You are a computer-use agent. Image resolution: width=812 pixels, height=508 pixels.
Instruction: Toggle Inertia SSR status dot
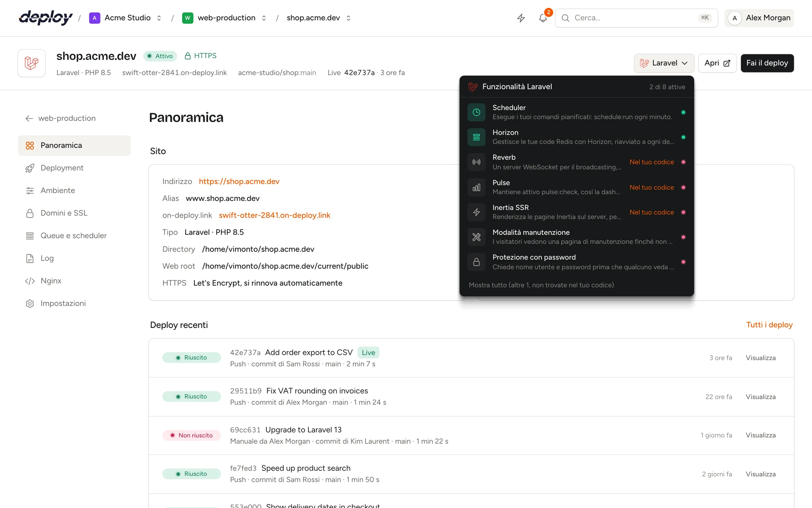683,212
